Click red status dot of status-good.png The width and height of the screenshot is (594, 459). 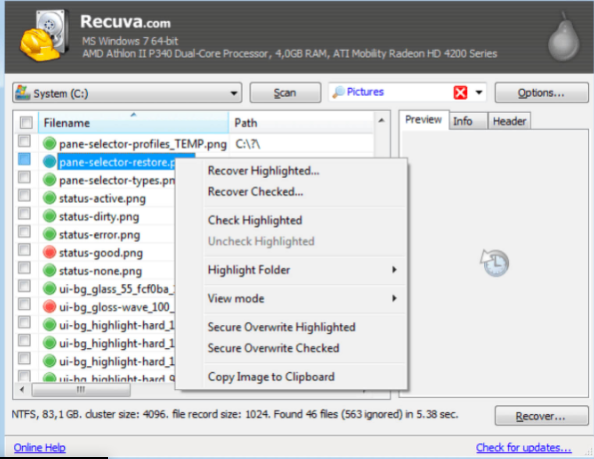pos(49,252)
